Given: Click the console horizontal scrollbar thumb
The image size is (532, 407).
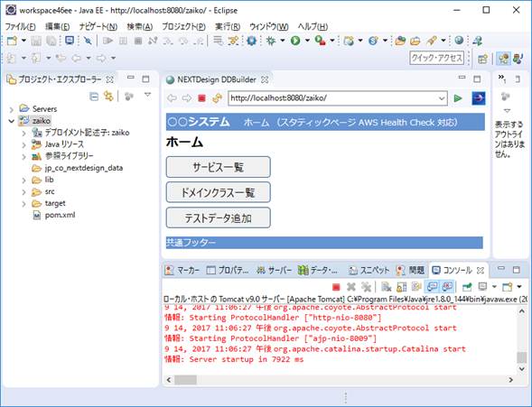Looking at the screenshot, I should click(185, 380).
